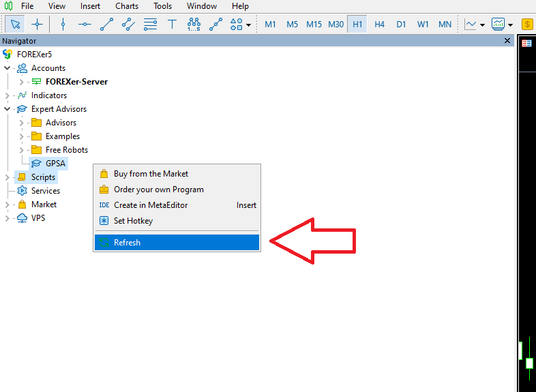Click the cursor arrow tool
Screen dimensions: 536x392
coord(16,25)
